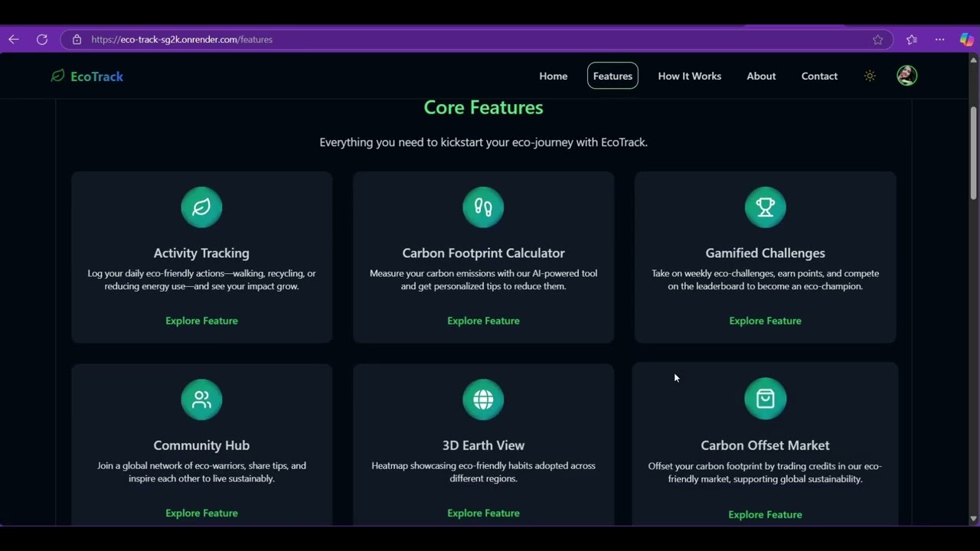Click the Core Features heading
Viewport: 980px width, 551px height.
click(483, 107)
